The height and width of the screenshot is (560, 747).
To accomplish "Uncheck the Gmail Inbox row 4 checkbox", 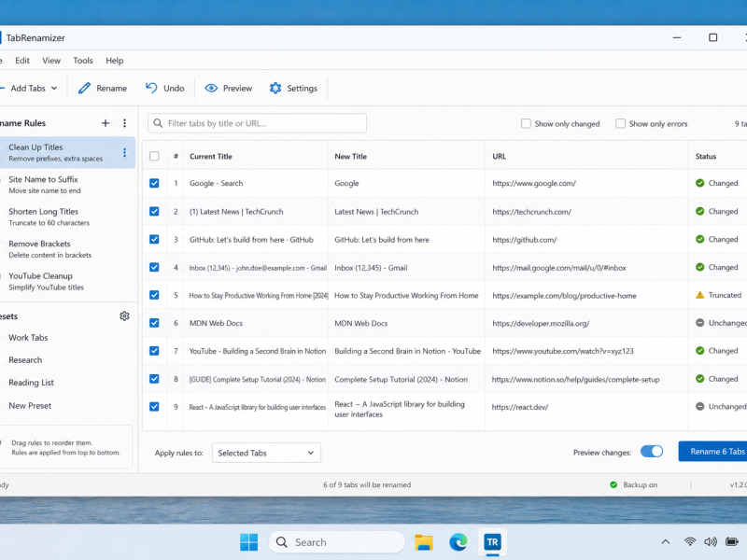I will click(154, 267).
